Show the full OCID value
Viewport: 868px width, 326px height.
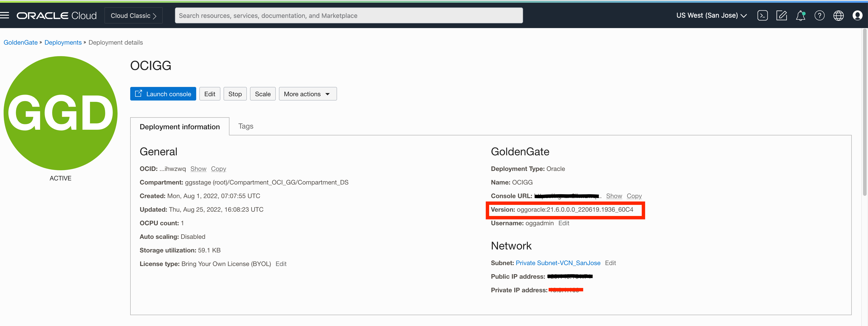(x=198, y=169)
